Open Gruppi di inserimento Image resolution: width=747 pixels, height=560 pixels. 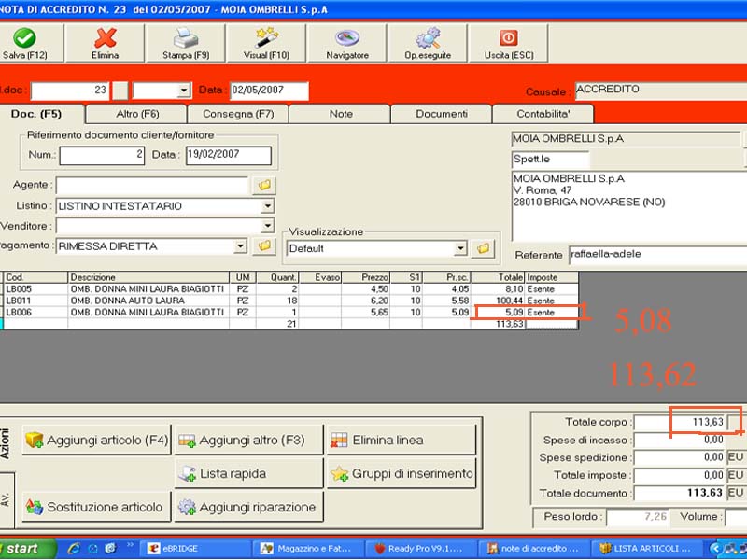[402, 473]
